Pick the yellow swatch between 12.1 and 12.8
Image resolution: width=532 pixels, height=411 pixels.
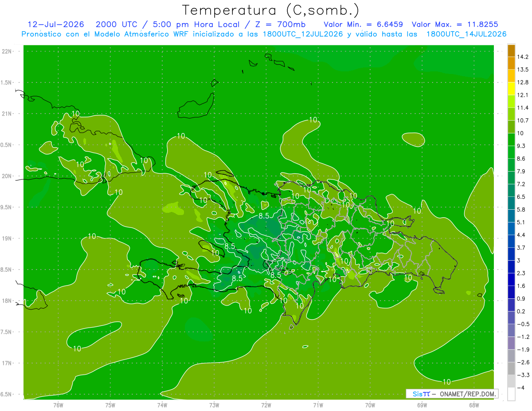pos(511,88)
